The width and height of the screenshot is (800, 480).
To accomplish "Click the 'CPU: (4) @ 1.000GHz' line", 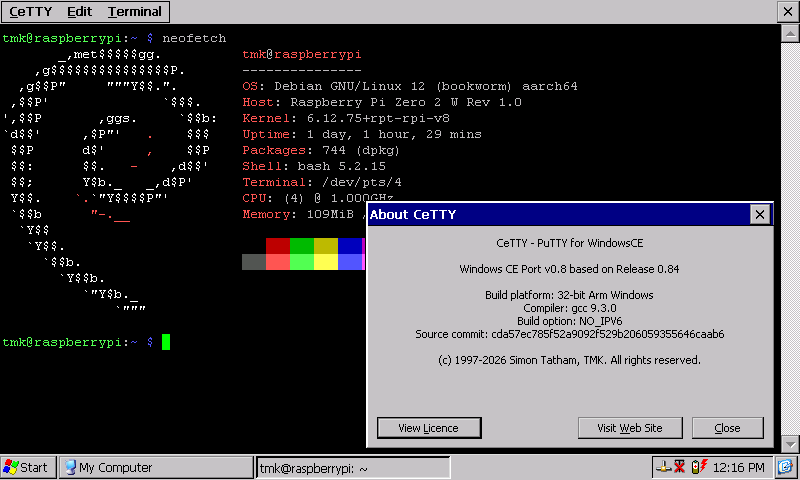I will [x=317, y=197].
